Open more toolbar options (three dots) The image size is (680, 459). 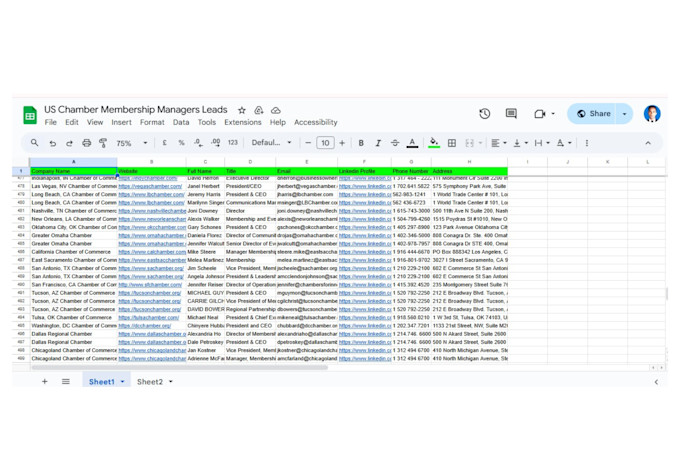coord(587,143)
